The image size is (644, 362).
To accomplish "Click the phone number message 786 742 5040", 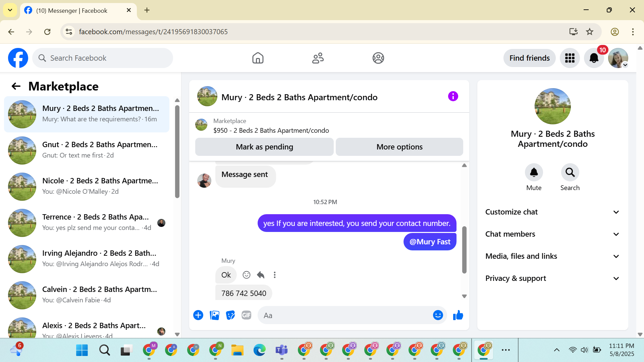I will (244, 293).
